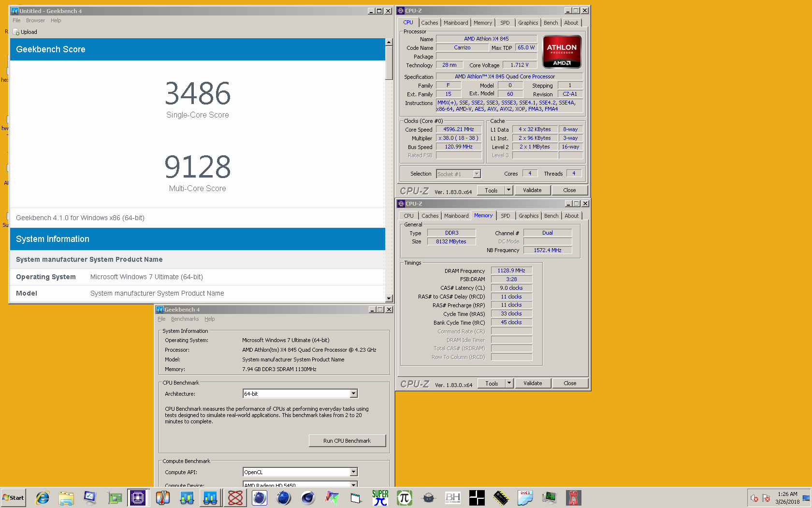This screenshot has height=508, width=812.
Task: Click the blue framed Cinebench sphere taskbar icon
Action: 260,497
